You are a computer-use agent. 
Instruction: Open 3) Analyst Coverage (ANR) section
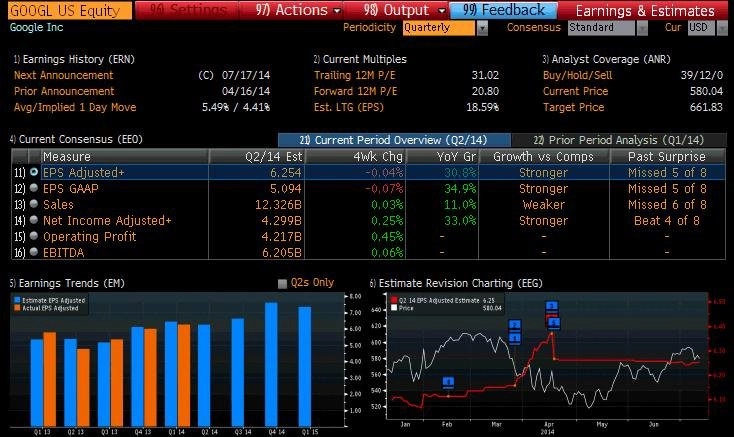click(606, 59)
